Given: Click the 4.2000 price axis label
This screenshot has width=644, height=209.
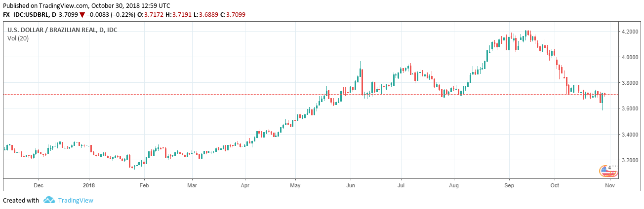Looking at the screenshot, I should (x=630, y=32).
